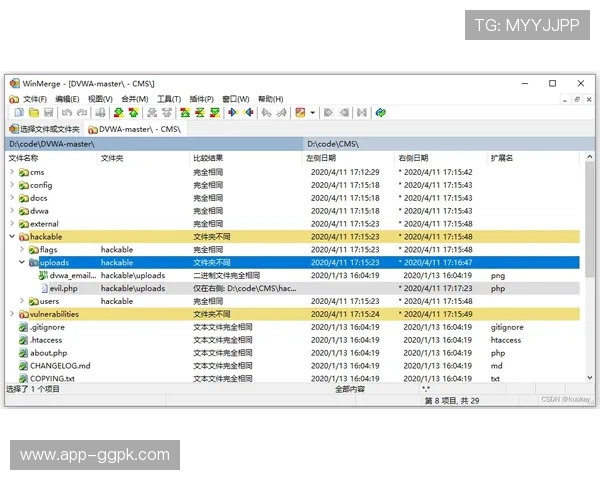The image size is (600, 480).
Task: Expand the users folder tree node
Action: (x=22, y=301)
